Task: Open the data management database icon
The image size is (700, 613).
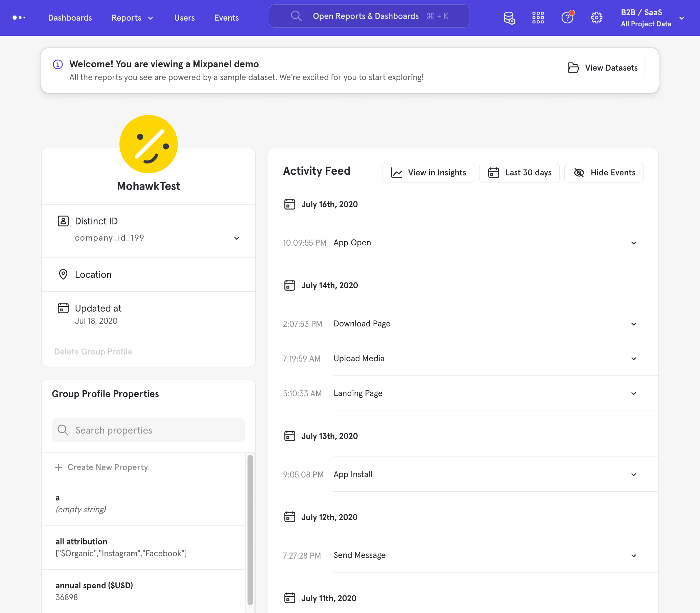Action: (509, 18)
